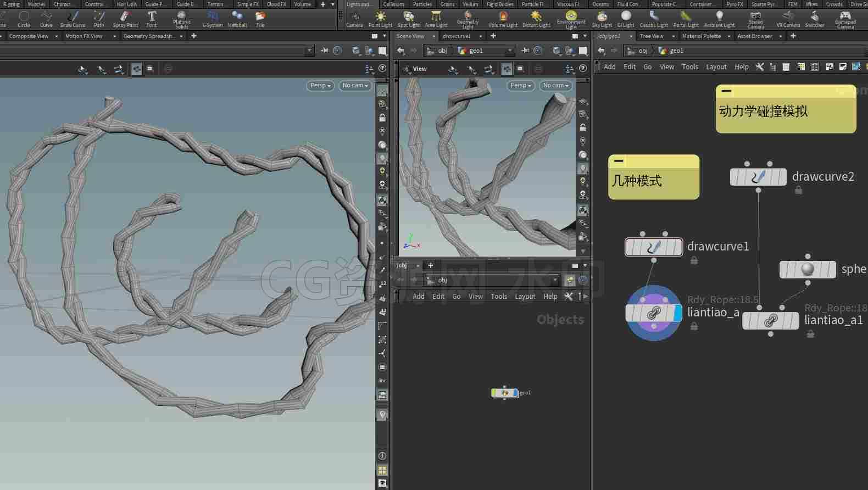Open the No cam menu in main viewport
The height and width of the screenshot is (490, 868).
(355, 86)
